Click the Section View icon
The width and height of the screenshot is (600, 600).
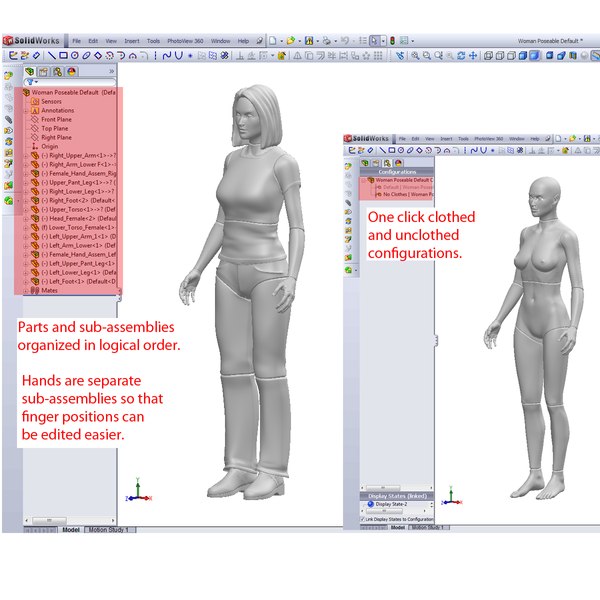[573, 56]
